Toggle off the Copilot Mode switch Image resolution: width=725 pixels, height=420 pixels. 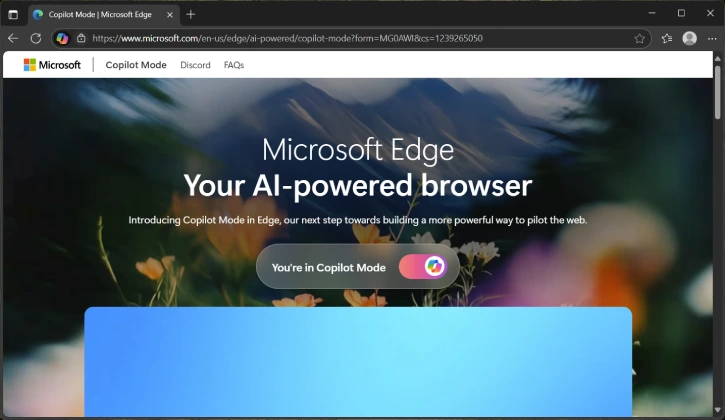click(423, 266)
